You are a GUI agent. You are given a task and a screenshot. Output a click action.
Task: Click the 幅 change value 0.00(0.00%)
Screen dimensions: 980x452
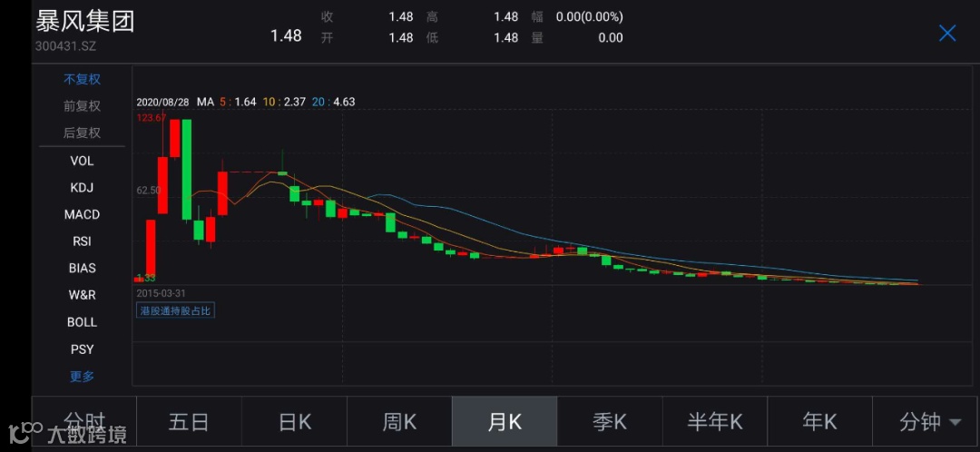pos(590,17)
